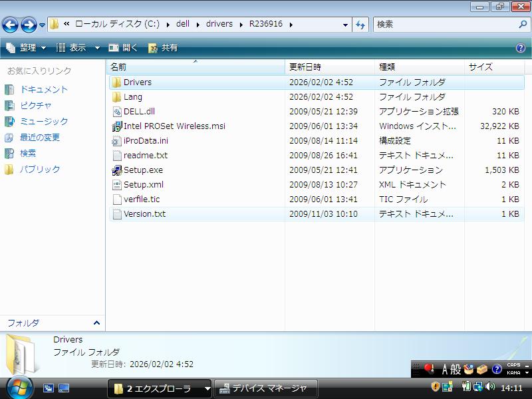
Task: Click the Windows Start orb
Action: pos(21,388)
